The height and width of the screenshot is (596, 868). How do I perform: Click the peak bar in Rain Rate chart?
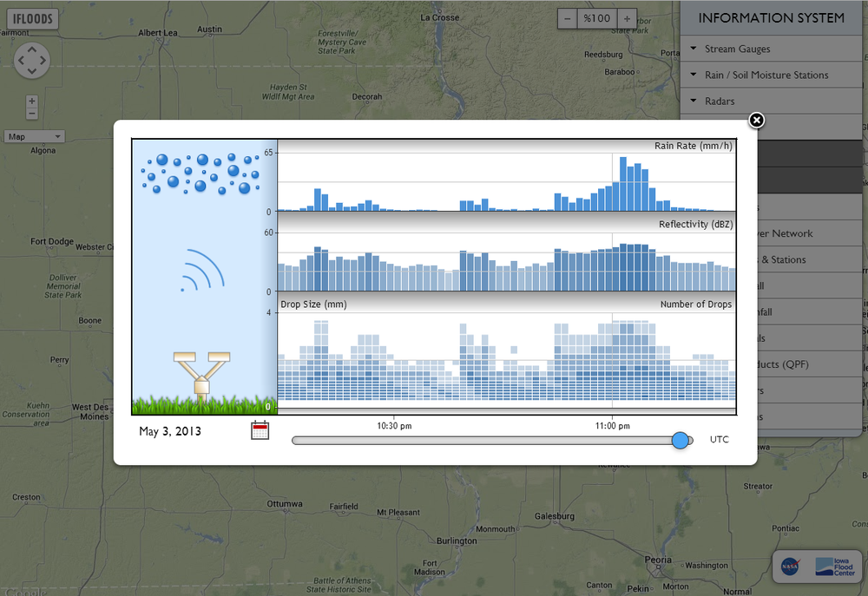point(624,184)
